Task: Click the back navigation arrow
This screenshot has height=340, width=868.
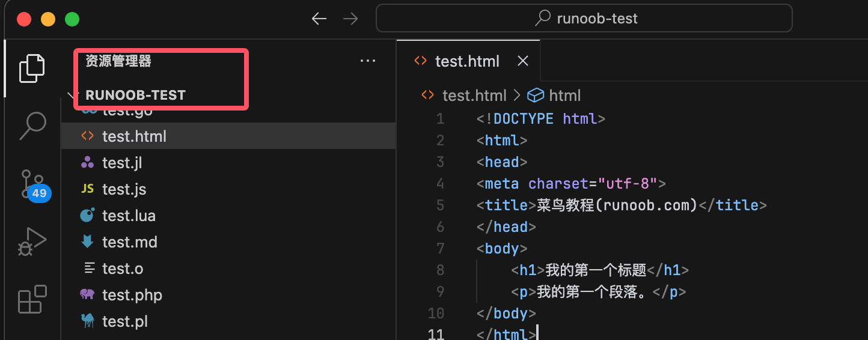Action: tap(319, 19)
